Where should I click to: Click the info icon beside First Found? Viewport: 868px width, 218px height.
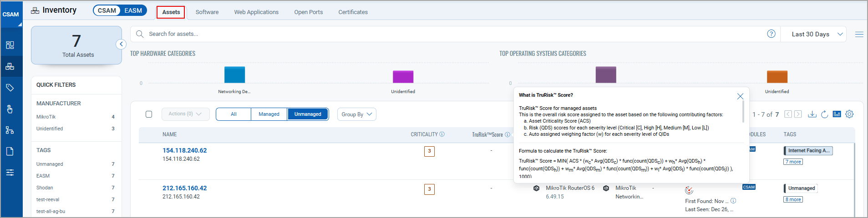(733, 201)
